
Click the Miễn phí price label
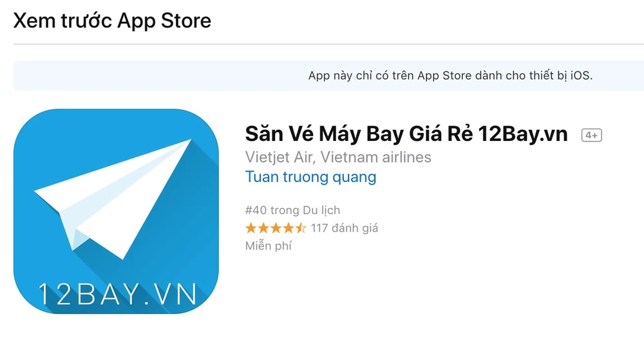(x=268, y=246)
